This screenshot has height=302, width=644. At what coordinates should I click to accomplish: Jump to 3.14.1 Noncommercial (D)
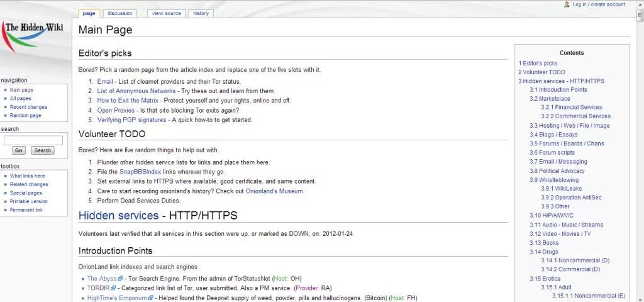click(x=575, y=260)
